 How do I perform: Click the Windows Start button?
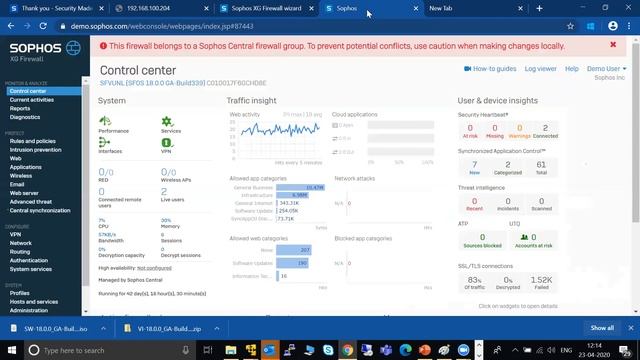12,350
